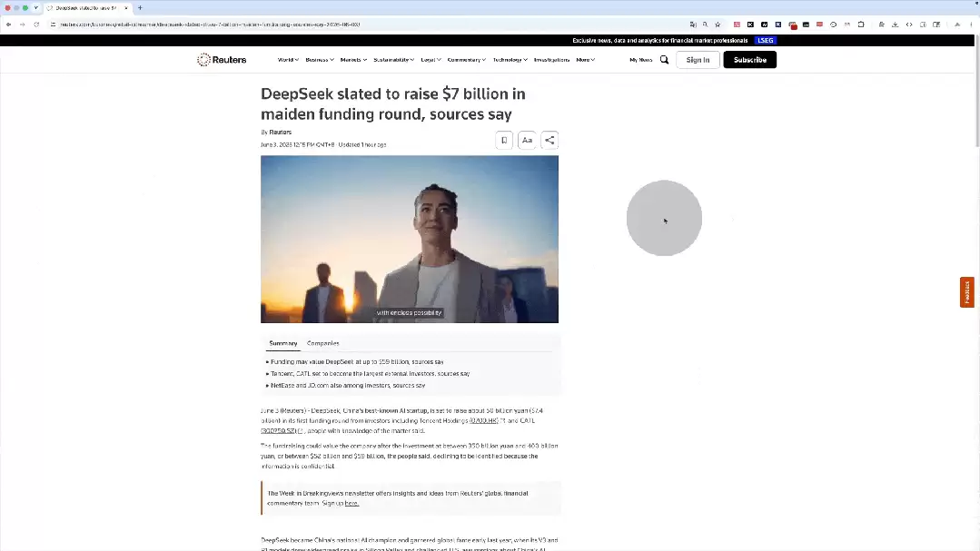Click the black W extension icon
This screenshot has height=551, width=980.
765,25
